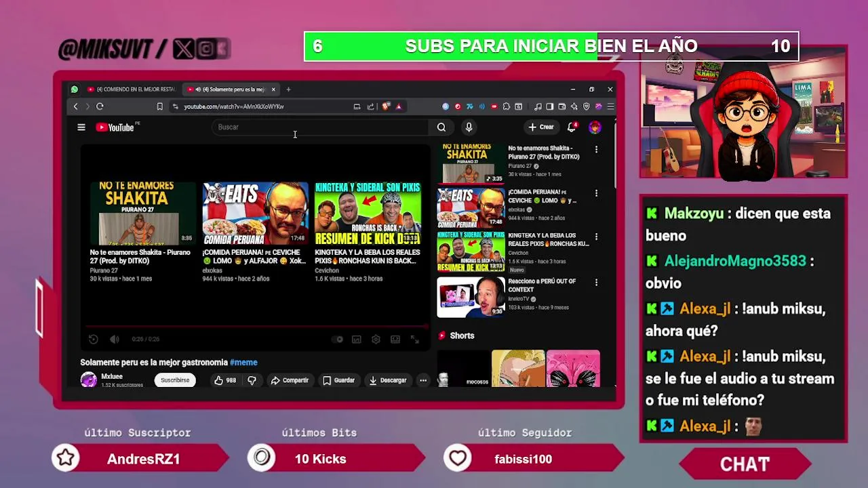Open the YouTube hamburger guide menu
Image resolution: width=868 pixels, height=488 pixels.
[81, 127]
